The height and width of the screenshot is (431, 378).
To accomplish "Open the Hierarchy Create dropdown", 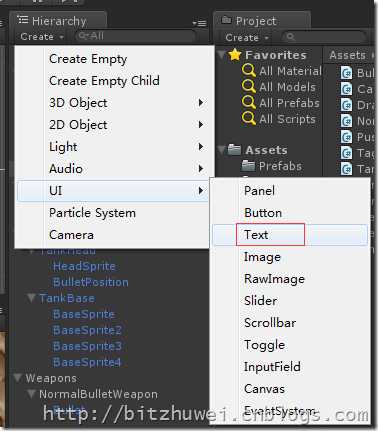I will click(41, 37).
